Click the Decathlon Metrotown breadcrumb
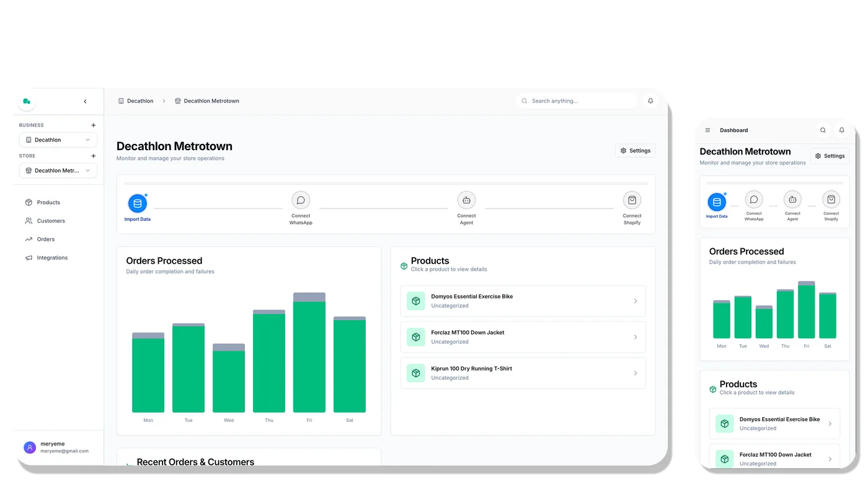The width and height of the screenshot is (868, 502). tap(207, 101)
